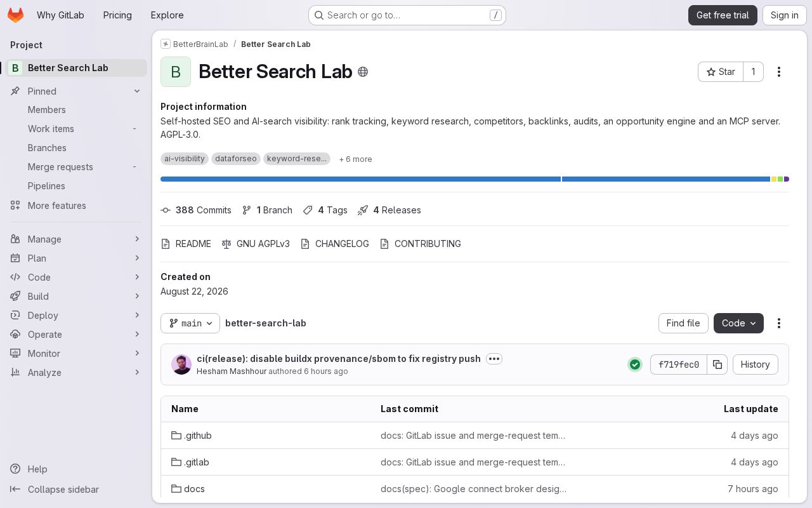The height and width of the screenshot is (508, 812).
Task: Expand the Operate menu
Action: click(x=76, y=335)
